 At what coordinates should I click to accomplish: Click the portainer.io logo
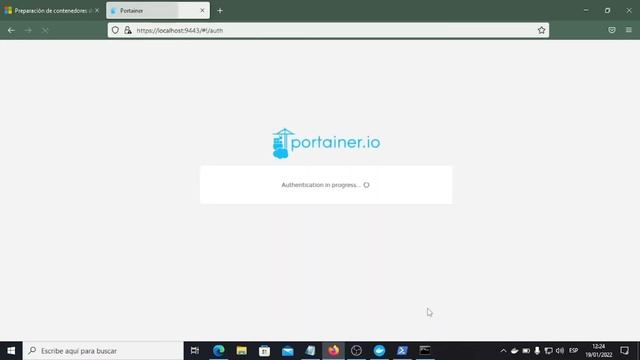[x=326, y=143]
